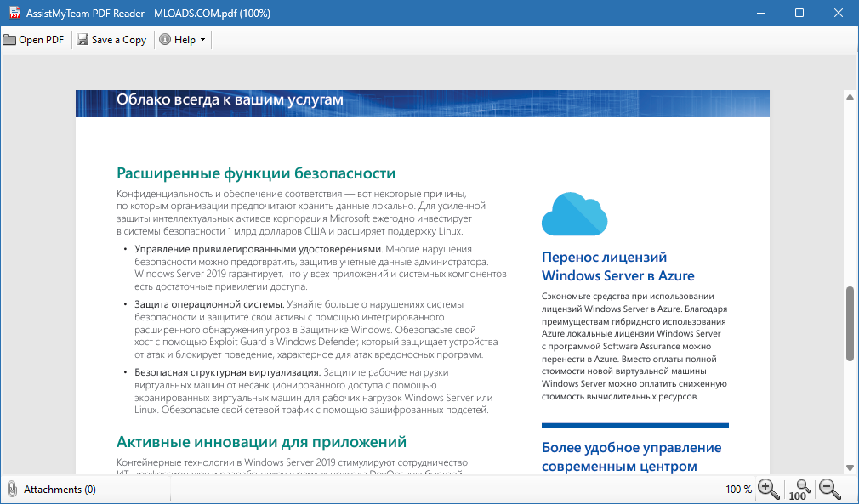859x504 pixels.
Task: Click the paperclip Attachments icon
Action: (10, 489)
